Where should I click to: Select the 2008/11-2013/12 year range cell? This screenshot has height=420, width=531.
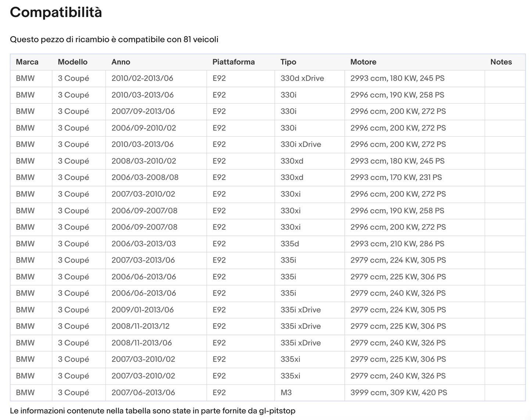click(x=156, y=326)
